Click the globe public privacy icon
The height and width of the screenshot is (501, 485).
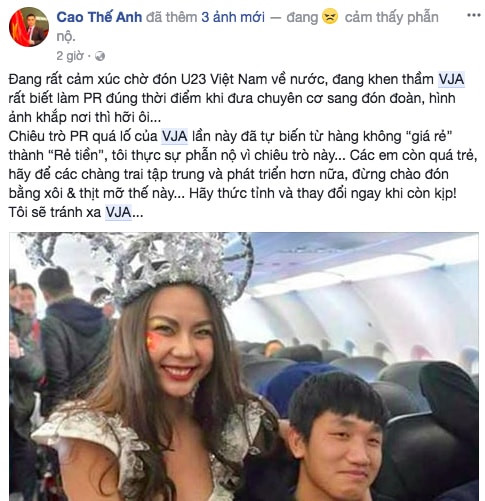click(100, 56)
